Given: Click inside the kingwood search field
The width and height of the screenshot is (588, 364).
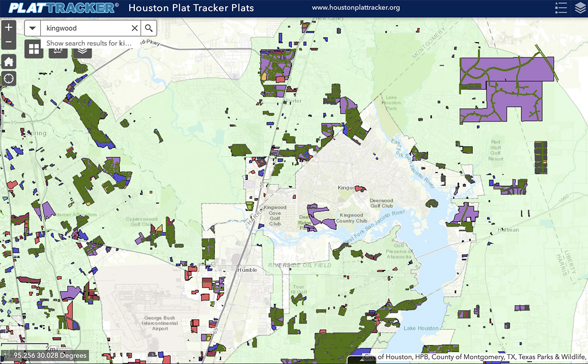Looking at the screenshot, I should (85, 28).
